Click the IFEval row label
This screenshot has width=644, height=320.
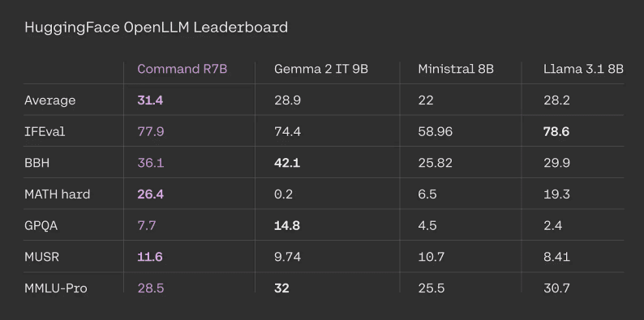(45, 132)
